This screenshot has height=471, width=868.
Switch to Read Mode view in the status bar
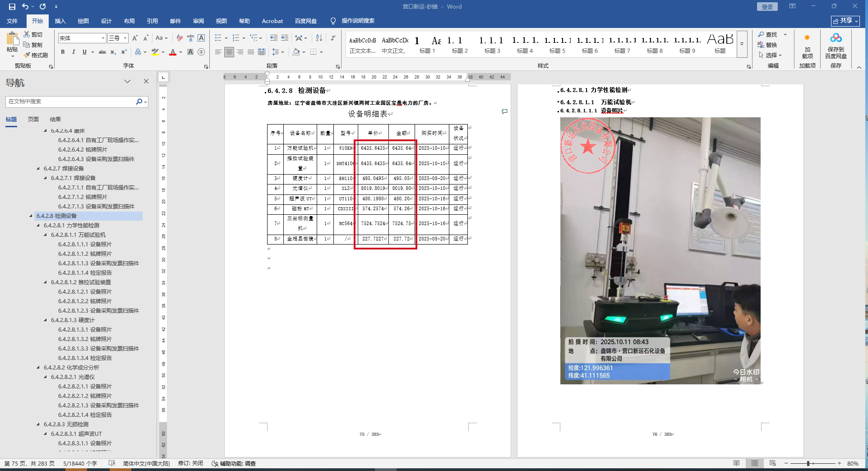tap(736, 463)
